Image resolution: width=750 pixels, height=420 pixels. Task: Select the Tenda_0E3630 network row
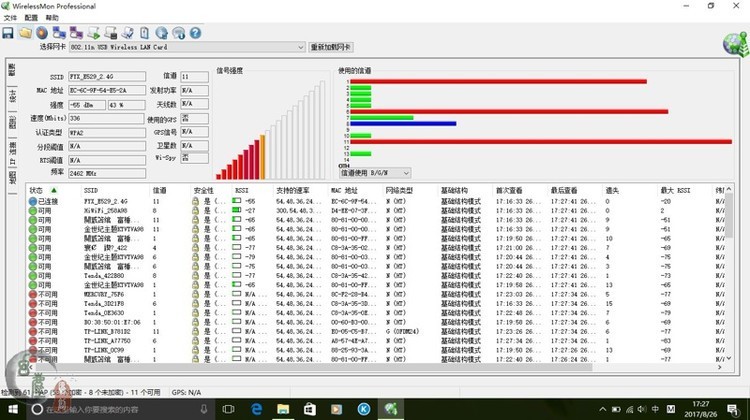point(376,313)
